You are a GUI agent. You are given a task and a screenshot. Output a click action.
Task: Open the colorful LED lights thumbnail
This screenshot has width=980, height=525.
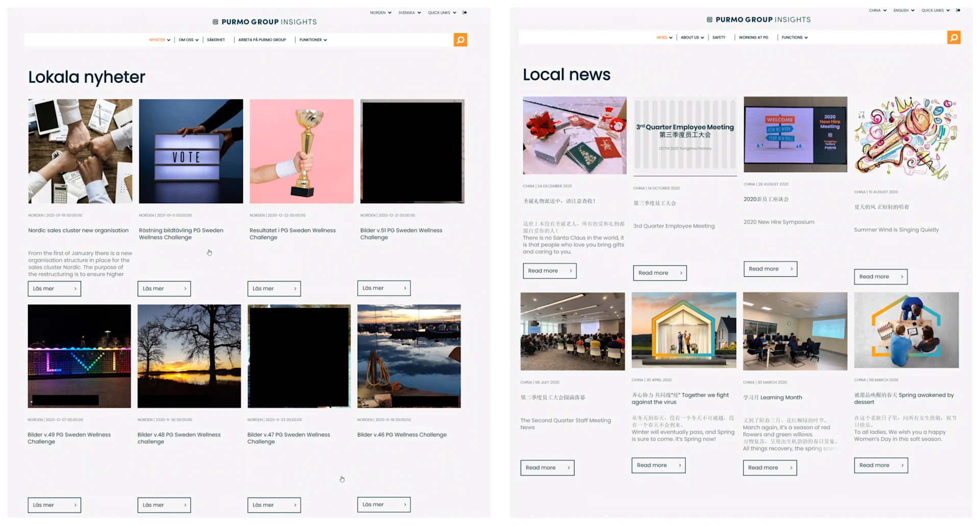[x=79, y=356]
